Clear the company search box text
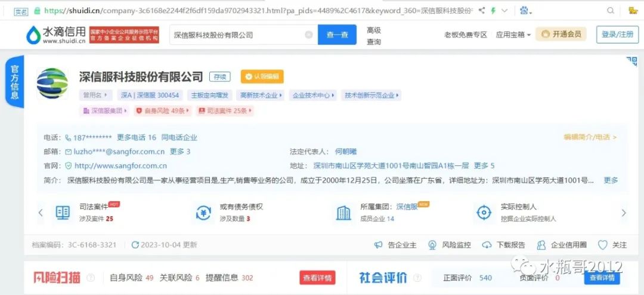The width and height of the screenshot is (644, 295). [309, 35]
